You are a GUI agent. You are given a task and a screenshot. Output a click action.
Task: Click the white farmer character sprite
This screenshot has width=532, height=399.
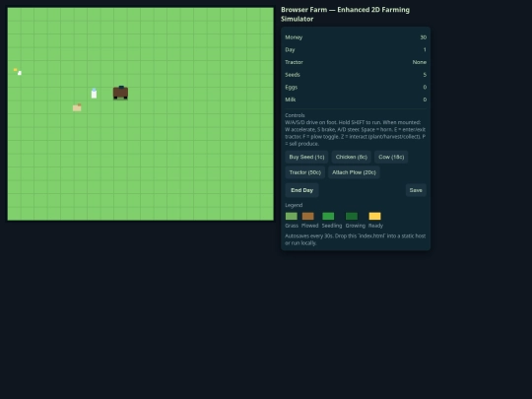pos(94,94)
